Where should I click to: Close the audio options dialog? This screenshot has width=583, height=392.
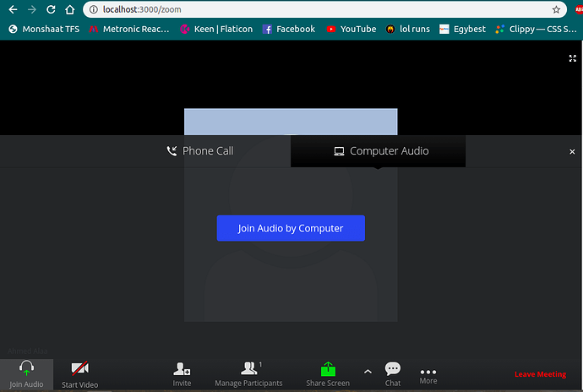[572, 152]
